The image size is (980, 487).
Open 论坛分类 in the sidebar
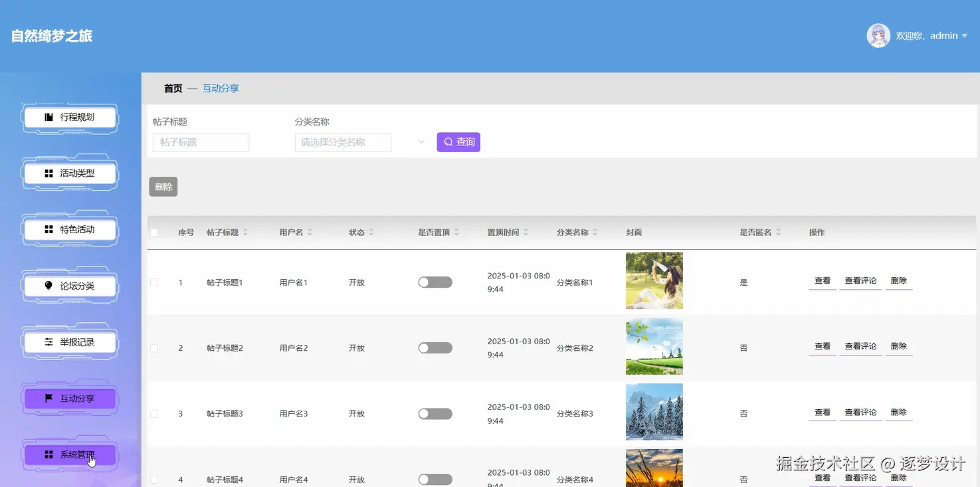click(x=70, y=286)
